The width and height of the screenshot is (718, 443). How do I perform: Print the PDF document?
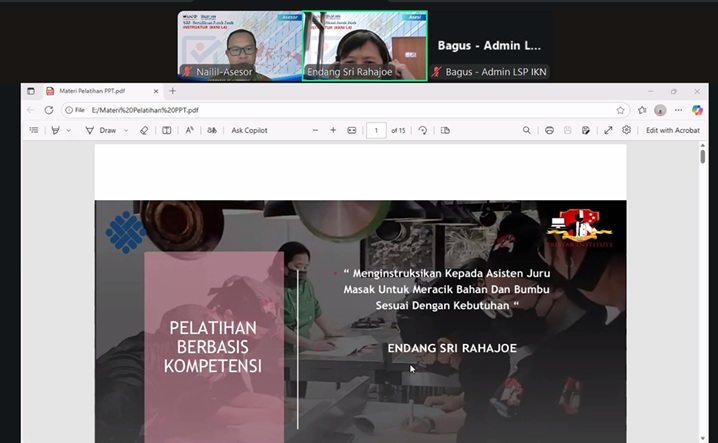(549, 130)
